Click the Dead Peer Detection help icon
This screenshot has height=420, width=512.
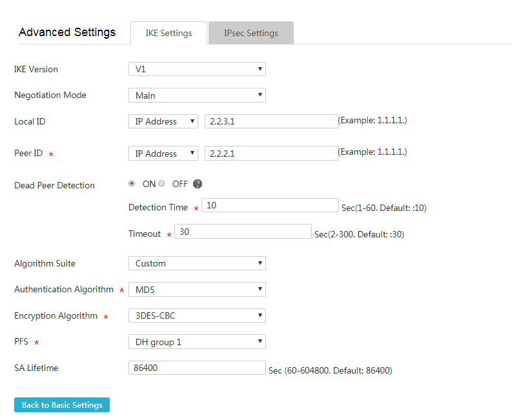pyautogui.click(x=197, y=184)
